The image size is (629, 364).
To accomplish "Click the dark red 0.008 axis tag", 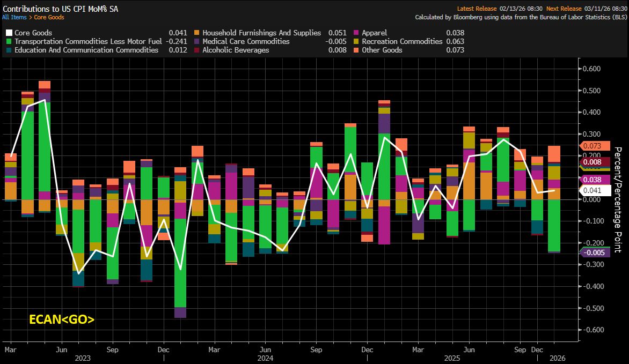I will 595,162.
